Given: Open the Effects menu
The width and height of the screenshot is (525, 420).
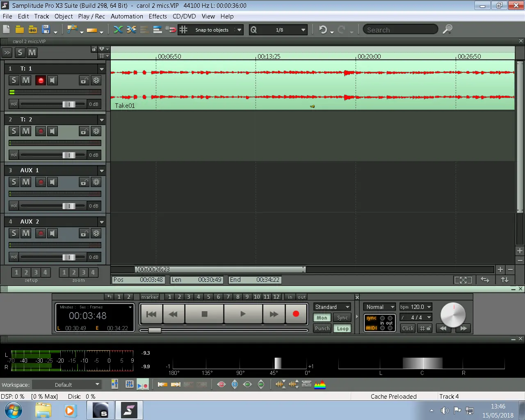Looking at the screenshot, I should click(x=157, y=16).
